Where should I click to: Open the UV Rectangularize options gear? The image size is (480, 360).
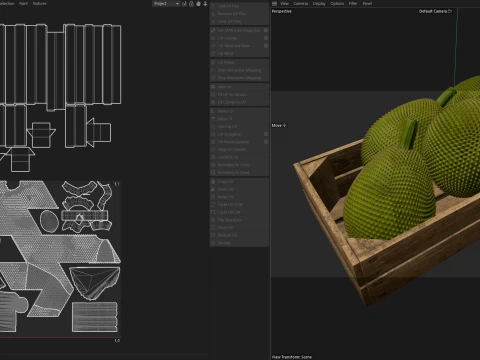pos(266,142)
